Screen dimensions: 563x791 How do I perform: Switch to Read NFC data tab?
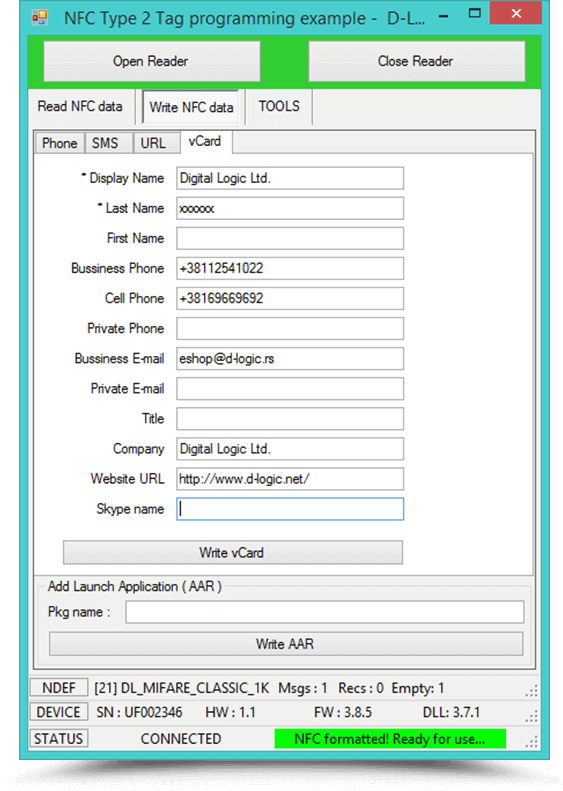click(x=80, y=106)
